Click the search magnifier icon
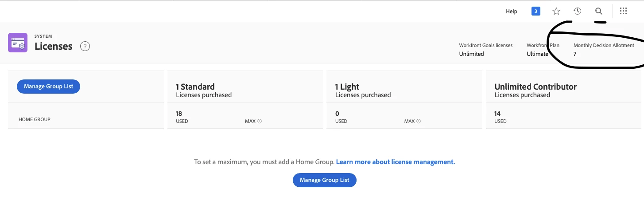 pyautogui.click(x=598, y=11)
